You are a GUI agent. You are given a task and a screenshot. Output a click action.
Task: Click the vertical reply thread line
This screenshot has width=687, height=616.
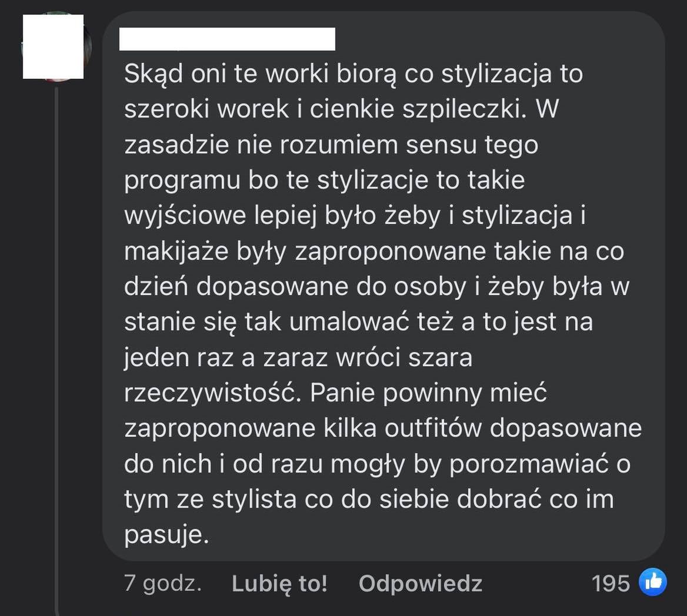57,353
